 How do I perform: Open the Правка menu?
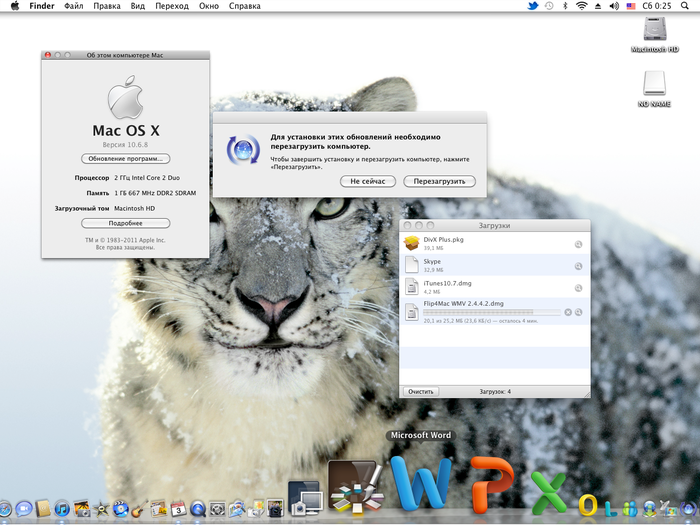pos(107,6)
